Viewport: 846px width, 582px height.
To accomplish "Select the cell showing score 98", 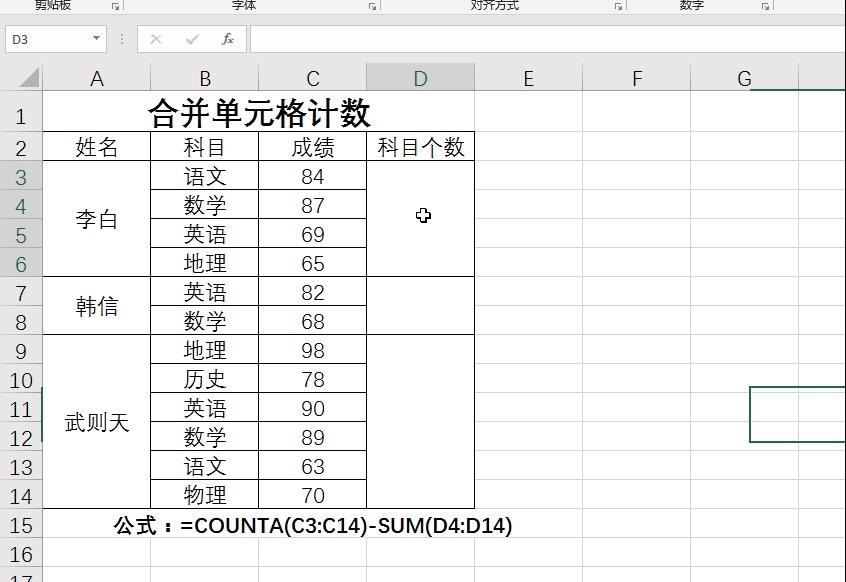I will pyautogui.click(x=312, y=350).
